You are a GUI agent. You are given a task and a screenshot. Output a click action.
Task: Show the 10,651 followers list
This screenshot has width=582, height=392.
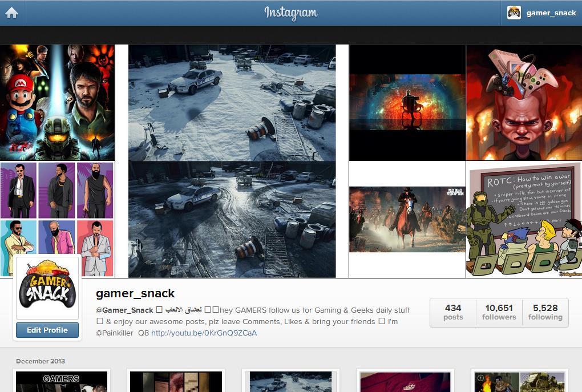pos(499,312)
